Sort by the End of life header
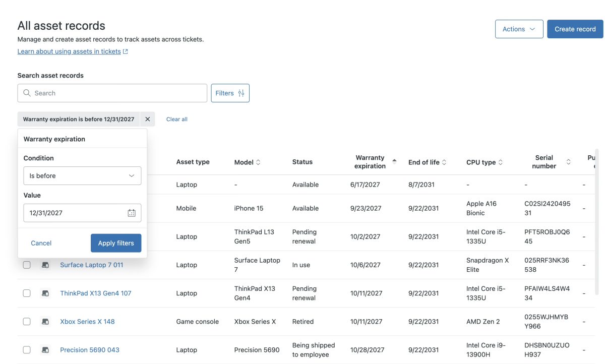Screen dimensions: 605x364 (x=428, y=162)
